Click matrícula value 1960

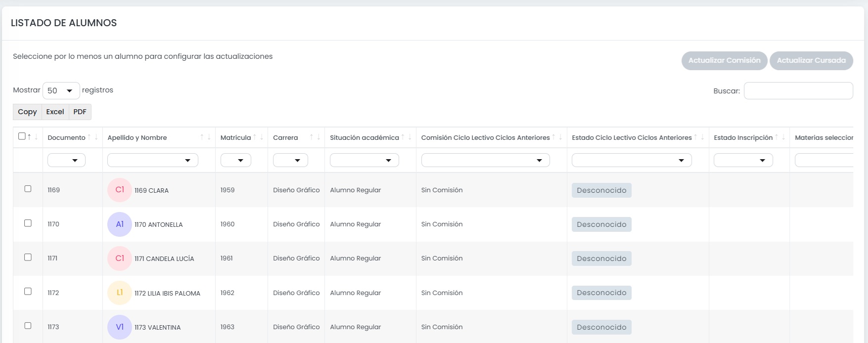pyautogui.click(x=228, y=224)
